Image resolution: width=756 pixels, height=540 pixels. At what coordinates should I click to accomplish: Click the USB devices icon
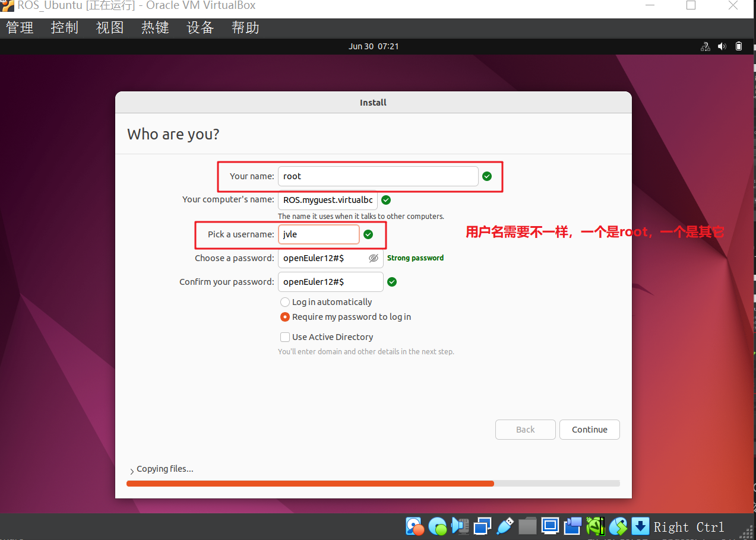[505, 526]
